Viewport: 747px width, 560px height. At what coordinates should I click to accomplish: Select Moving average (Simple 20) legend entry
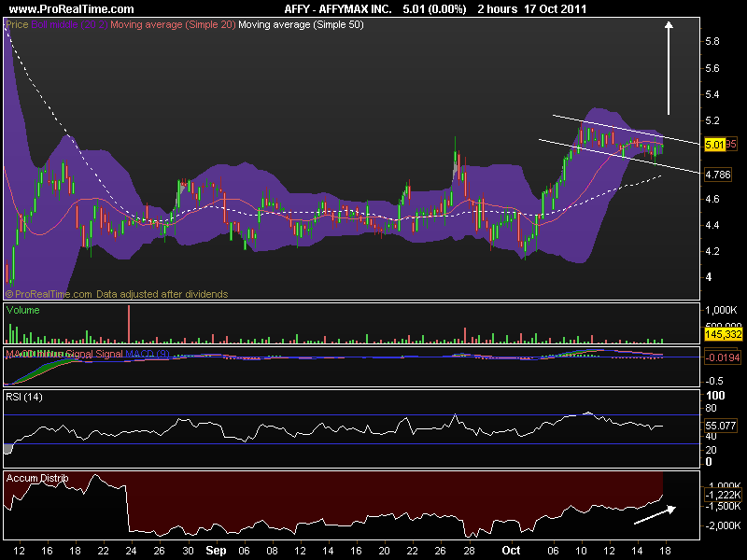point(173,24)
